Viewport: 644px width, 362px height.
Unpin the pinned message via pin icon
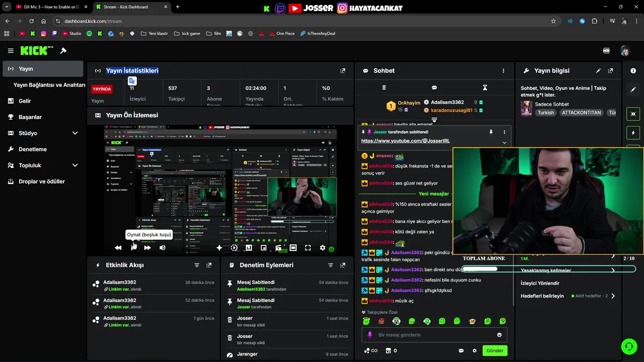click(x=491, y=132)
